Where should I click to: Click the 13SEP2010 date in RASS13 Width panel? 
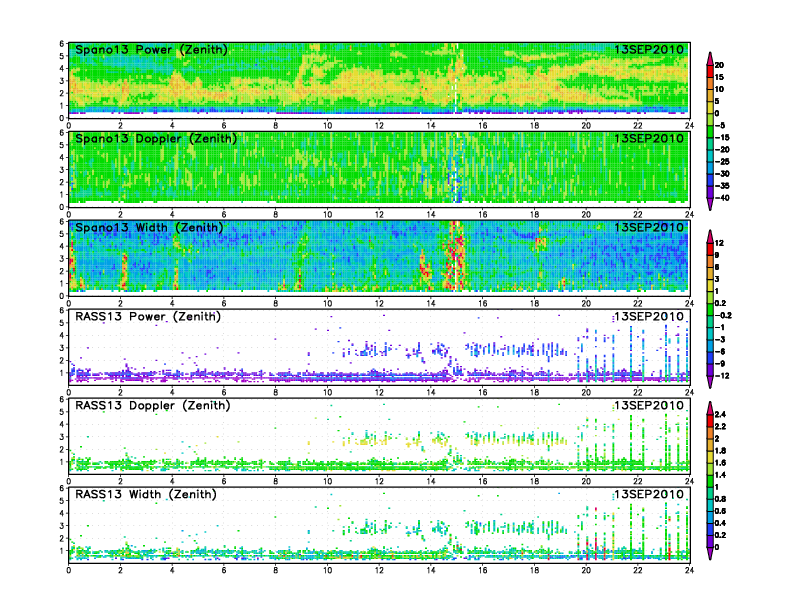point(649,494)
